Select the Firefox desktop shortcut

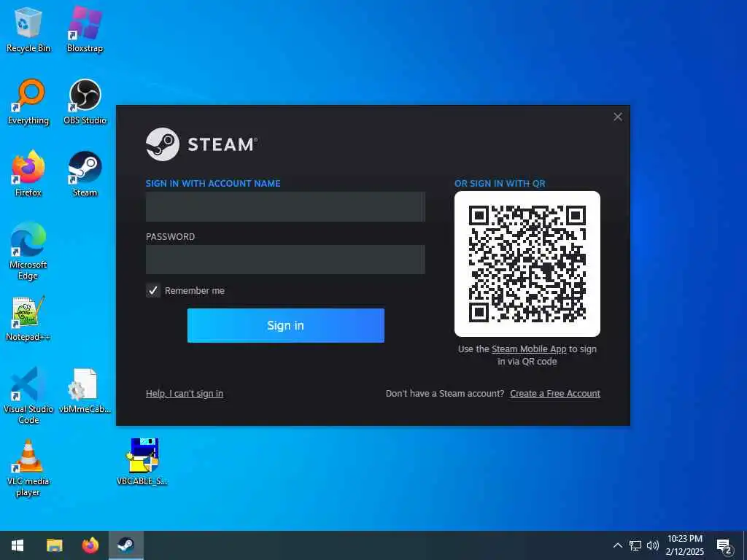coord(28,174)
